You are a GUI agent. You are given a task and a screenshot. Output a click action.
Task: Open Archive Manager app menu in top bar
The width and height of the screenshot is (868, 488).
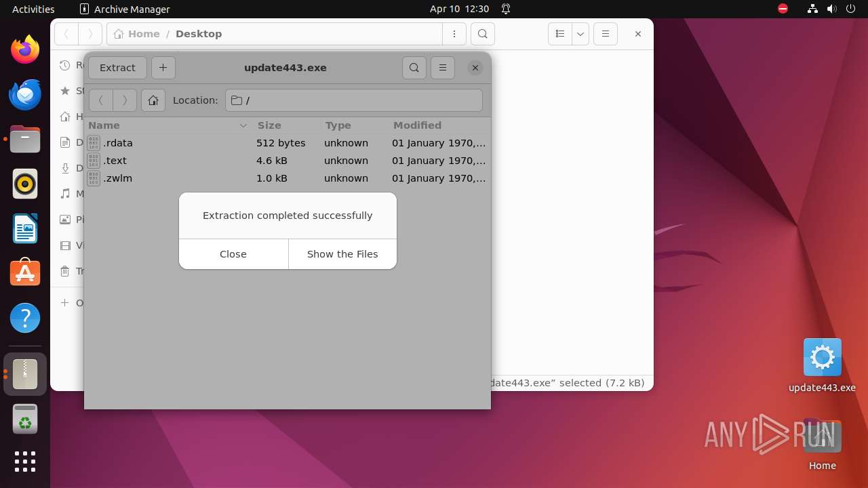[x=125, y=9]
